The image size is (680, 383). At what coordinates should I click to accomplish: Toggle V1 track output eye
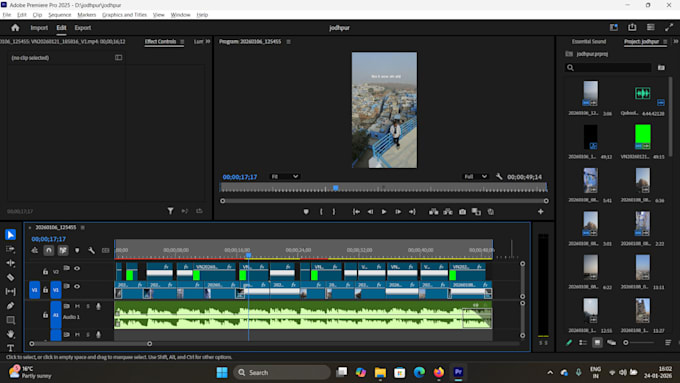(77, 286)
